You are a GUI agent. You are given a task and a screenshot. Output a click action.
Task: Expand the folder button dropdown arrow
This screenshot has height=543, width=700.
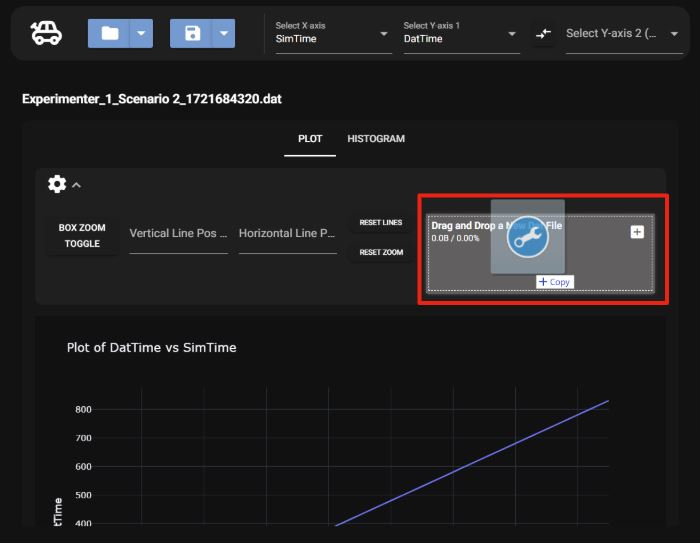point(141,33)
